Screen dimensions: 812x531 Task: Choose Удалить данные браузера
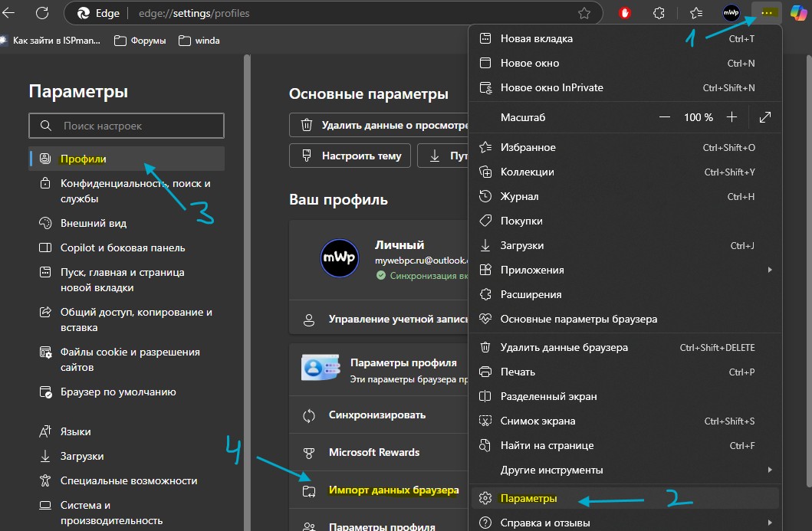point(625,347)
